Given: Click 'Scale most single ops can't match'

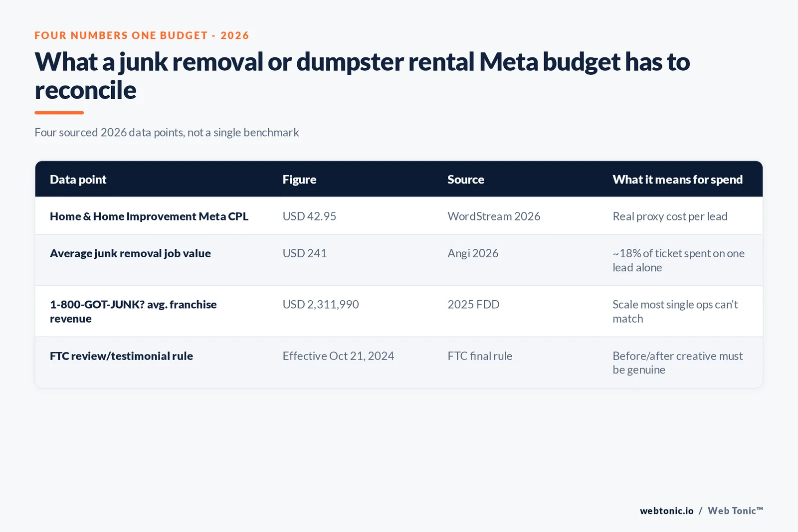Looking at the screenshot, I should 675,312.
